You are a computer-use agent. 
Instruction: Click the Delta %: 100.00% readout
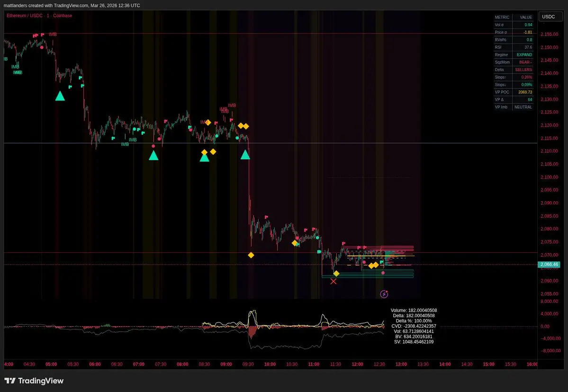pos(414,321)
